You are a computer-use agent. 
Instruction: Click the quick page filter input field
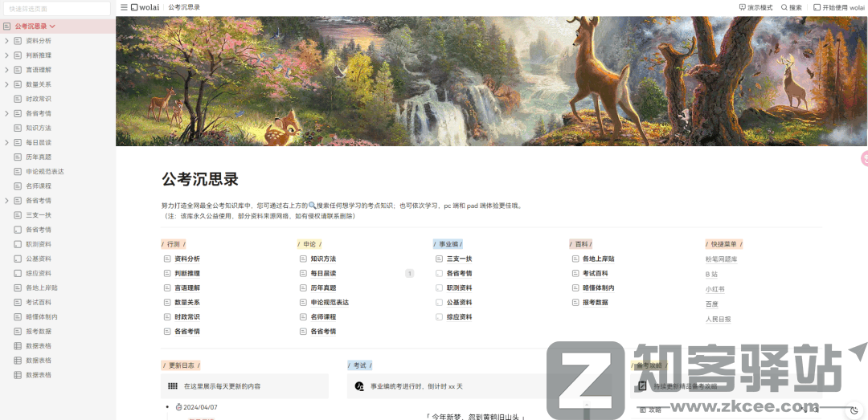[x=57, y=9]
